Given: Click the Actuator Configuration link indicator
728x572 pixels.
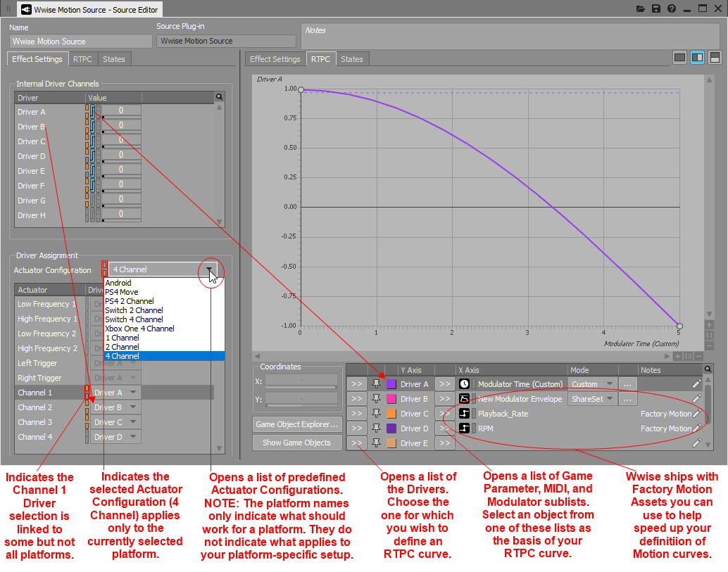Looking at the screenshot, I should coord(104,269).
